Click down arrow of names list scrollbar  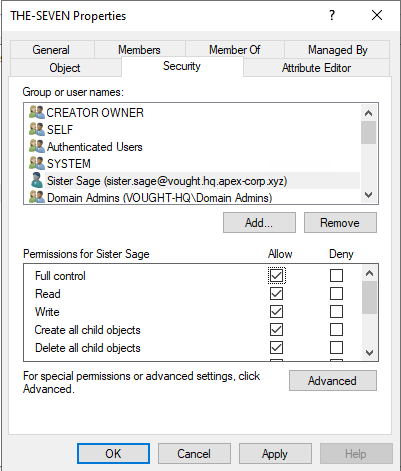(x=368, y=194)
